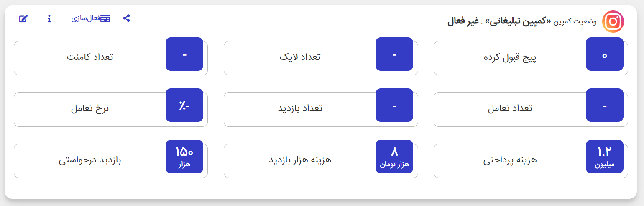Click the share icon
This screenshot has height=206, width=644.
click(126, 18)
